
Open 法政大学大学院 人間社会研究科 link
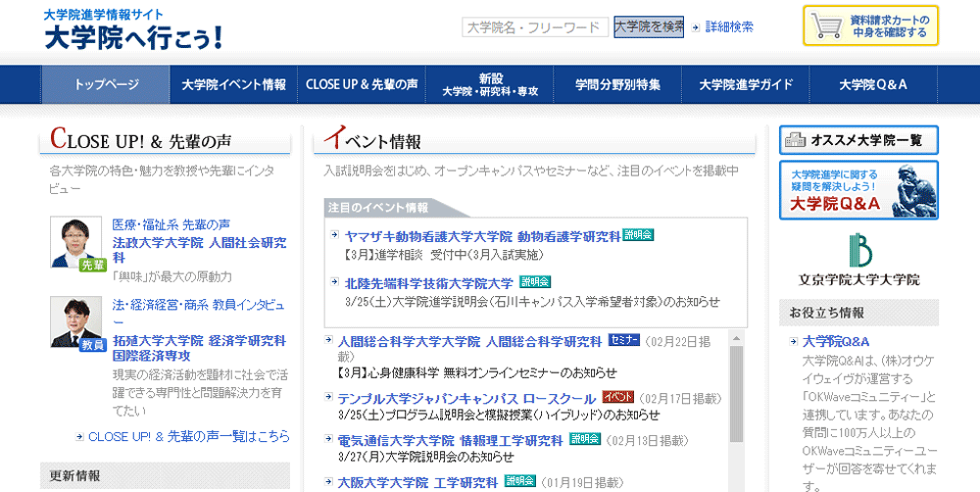click(199, 250)
